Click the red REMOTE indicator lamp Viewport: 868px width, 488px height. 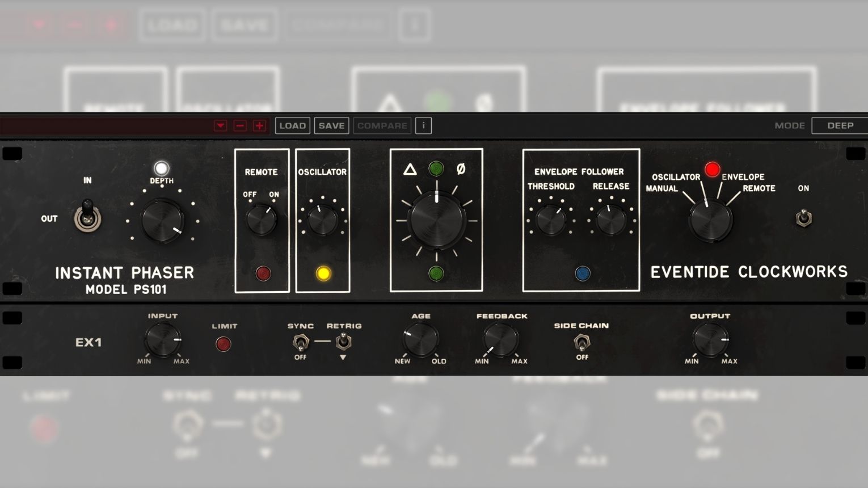click(263, 274)
